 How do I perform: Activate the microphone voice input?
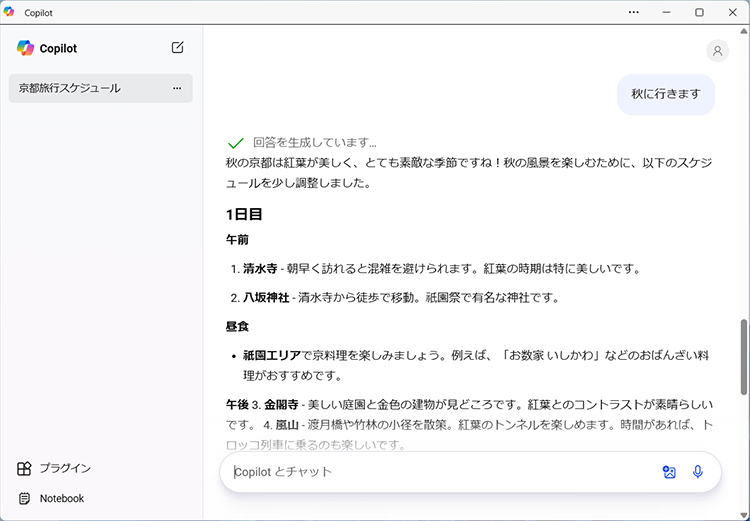coord(698,472)
